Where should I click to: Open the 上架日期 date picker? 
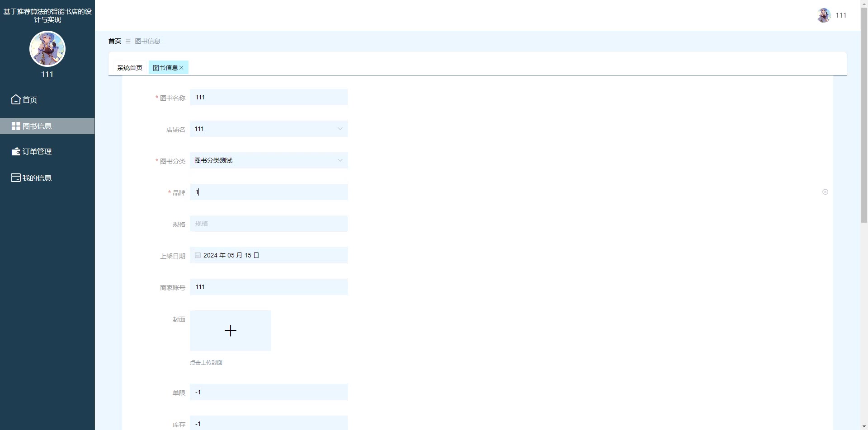tap(269, 255)
